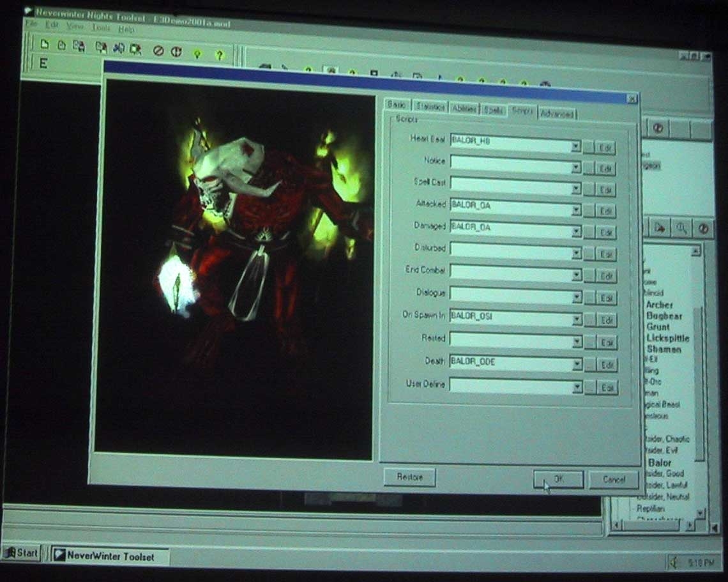Click the speaker volume icon in system tray
The height and width of the screenshot is (582, 728).
tap(673, 562)
